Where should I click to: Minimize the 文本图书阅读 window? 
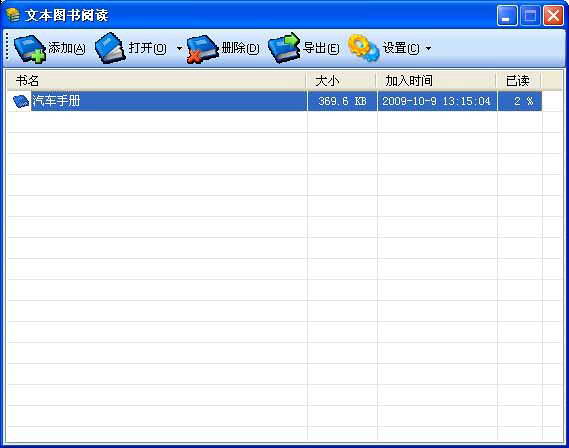507,16
